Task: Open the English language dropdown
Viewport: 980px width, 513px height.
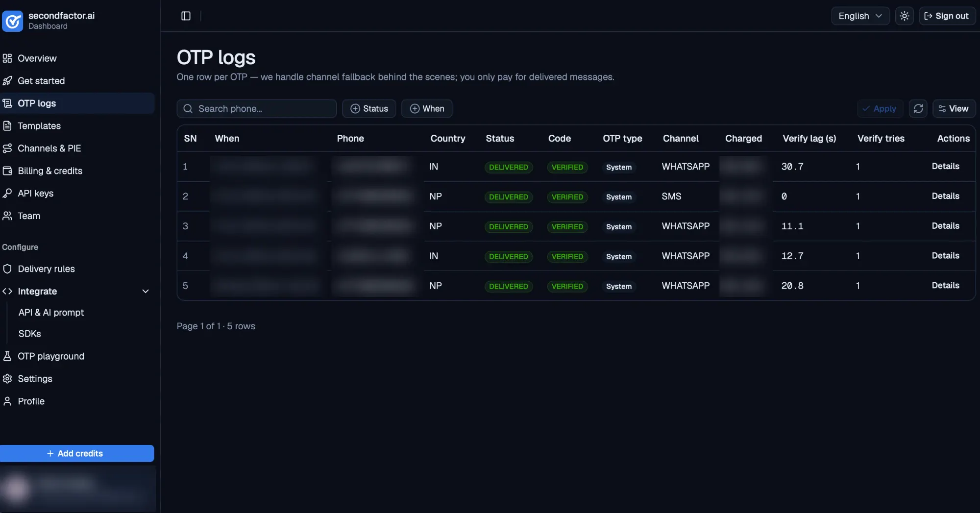Action: [860, 16]
